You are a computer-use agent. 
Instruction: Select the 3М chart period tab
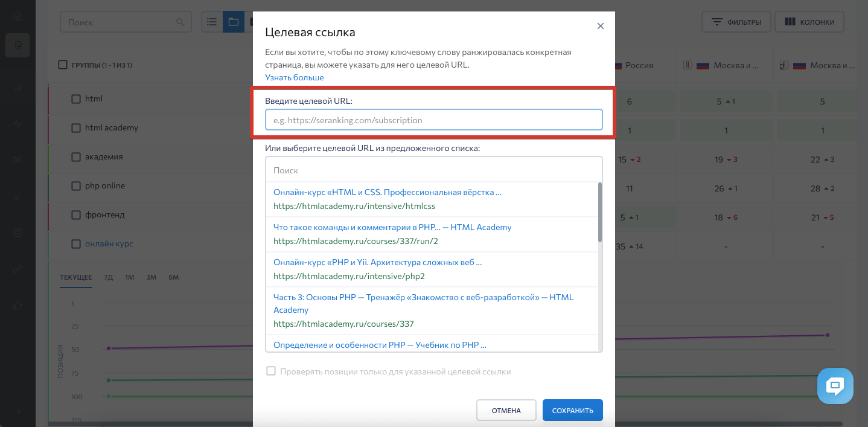151,277
